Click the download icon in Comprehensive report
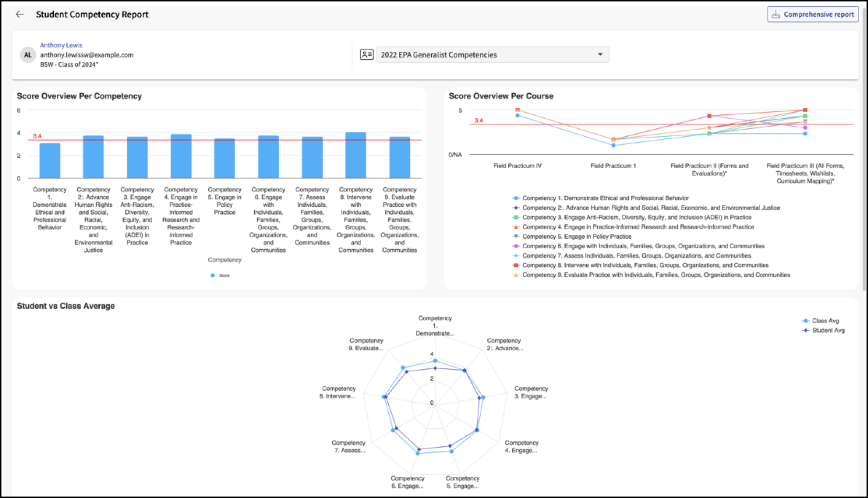This screenshot has height=498, width=868. pos(776,15)
